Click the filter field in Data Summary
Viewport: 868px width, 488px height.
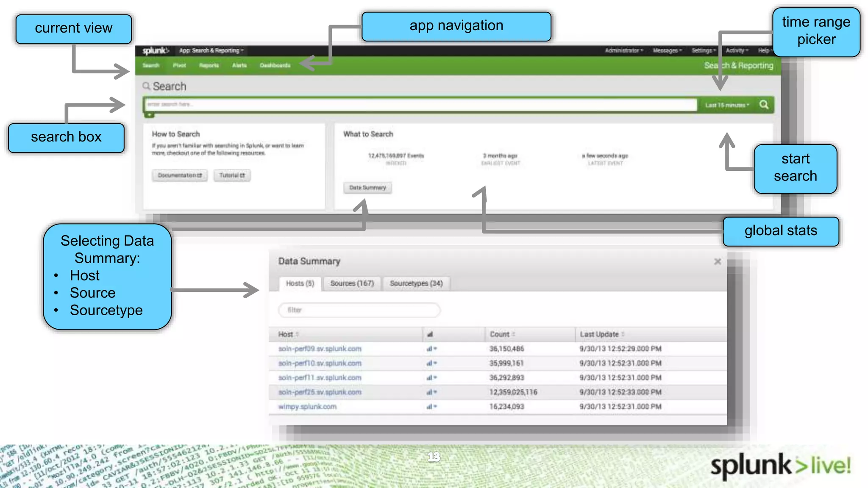359,310
